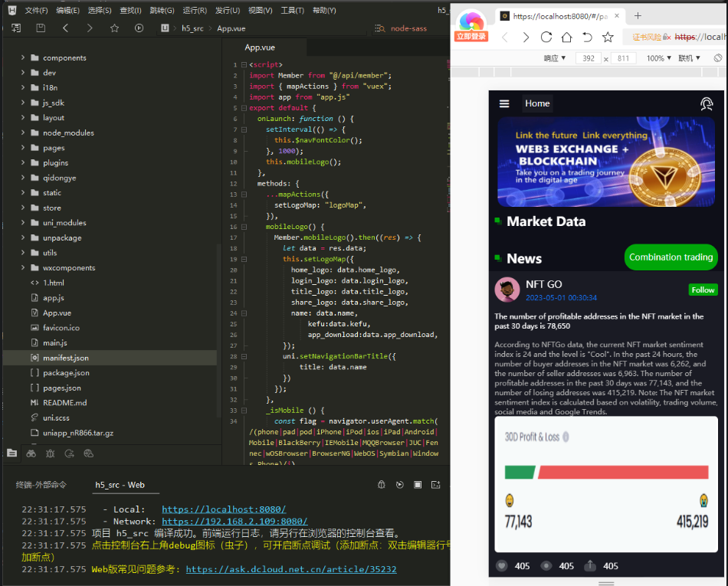Click the run play circle icon
This screenshot has width=728, height=586.
pos(139,28)
